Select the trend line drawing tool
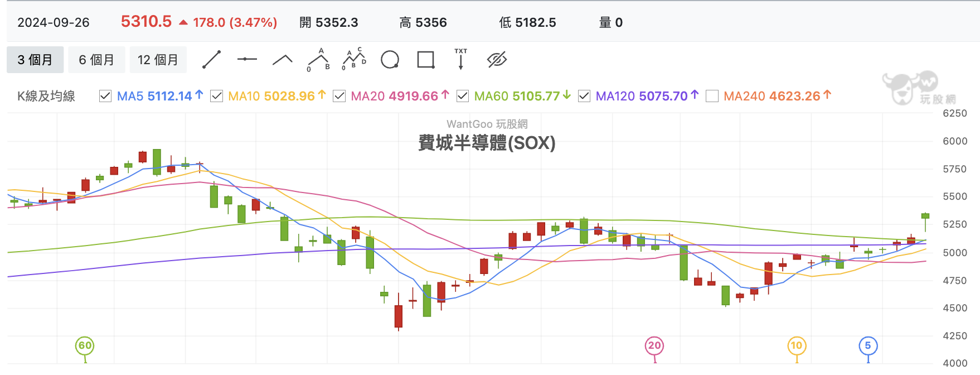The height and width of the screenshot is (375, 980). click(212, 60)
